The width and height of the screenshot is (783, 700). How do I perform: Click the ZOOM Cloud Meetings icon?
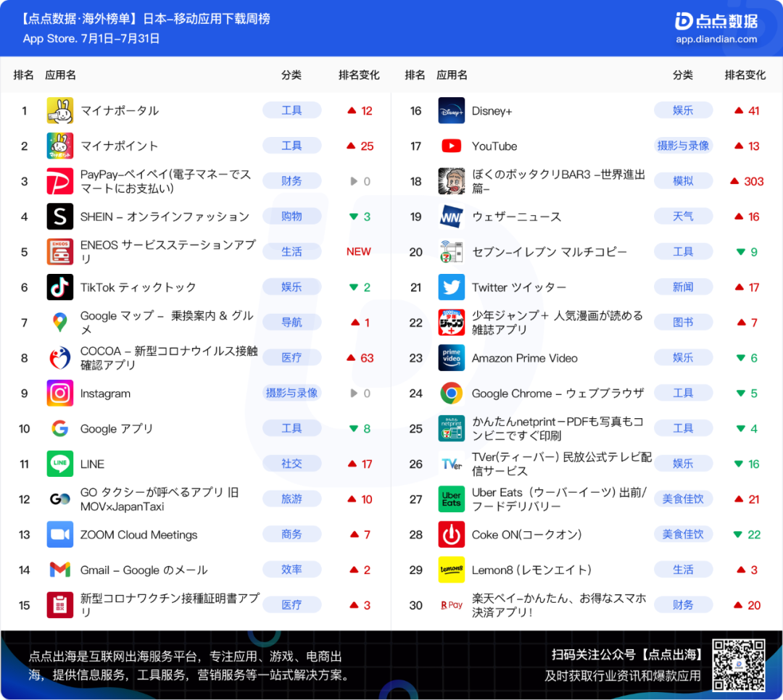click(x=60, y=534)
